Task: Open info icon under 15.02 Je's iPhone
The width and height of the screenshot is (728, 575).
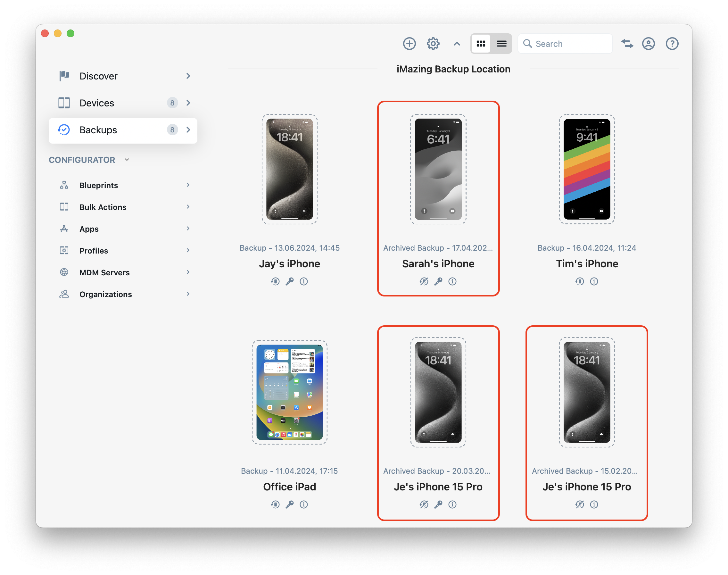Action: point(594,504)
